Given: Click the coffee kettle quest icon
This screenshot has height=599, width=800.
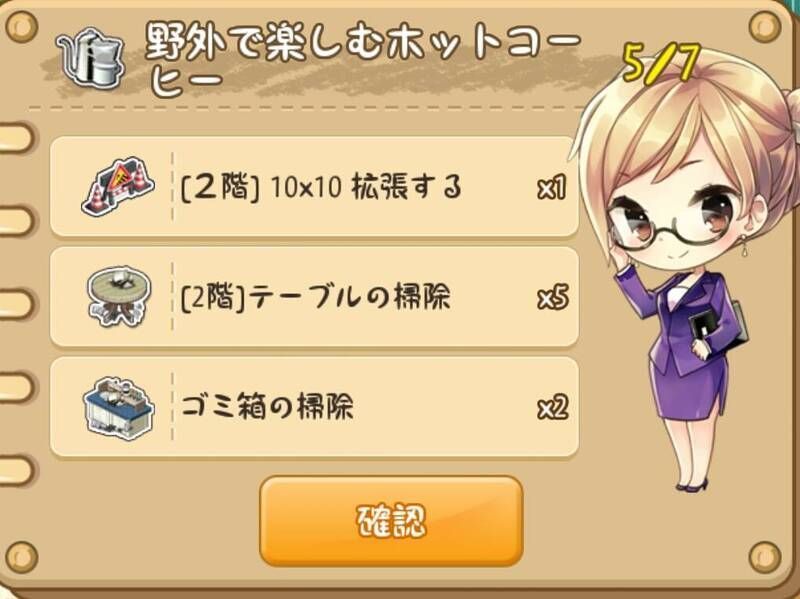Looking at the screenshot, I should coord(91,58).
